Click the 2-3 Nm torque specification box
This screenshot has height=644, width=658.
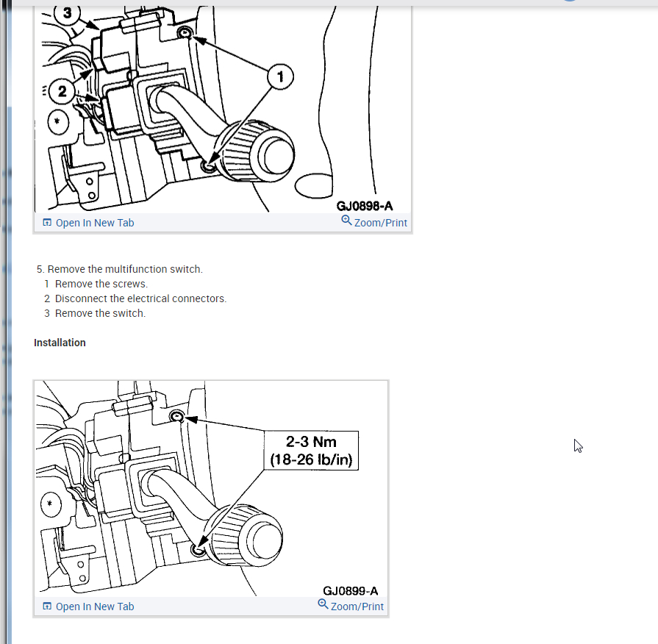coord(312,451)
